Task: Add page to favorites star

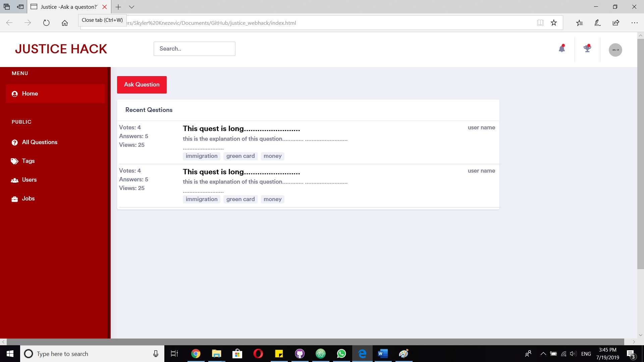Action: [553, 23]
